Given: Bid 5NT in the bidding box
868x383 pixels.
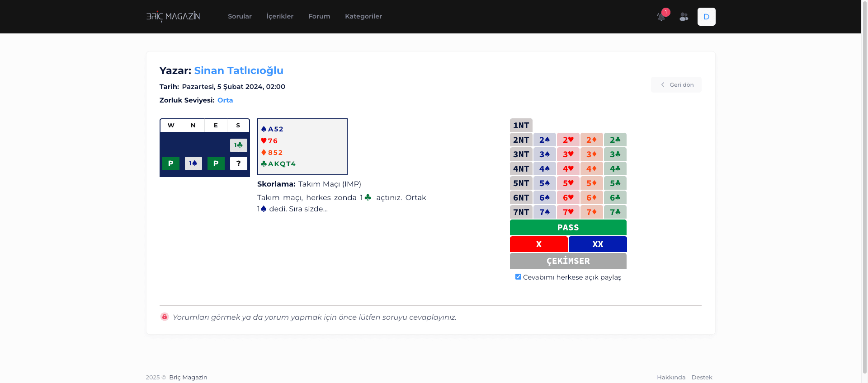Looking at the screenshot, I should [521, 183].
